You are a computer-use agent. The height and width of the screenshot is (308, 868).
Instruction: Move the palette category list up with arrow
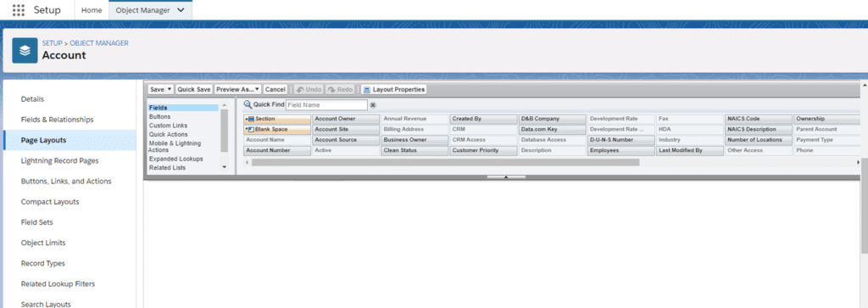224,104
